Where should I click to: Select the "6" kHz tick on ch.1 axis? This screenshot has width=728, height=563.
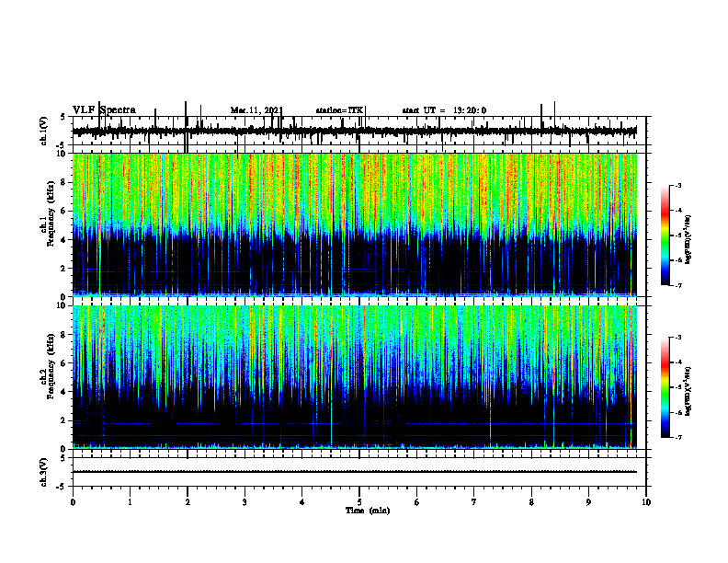coord(63,211)
